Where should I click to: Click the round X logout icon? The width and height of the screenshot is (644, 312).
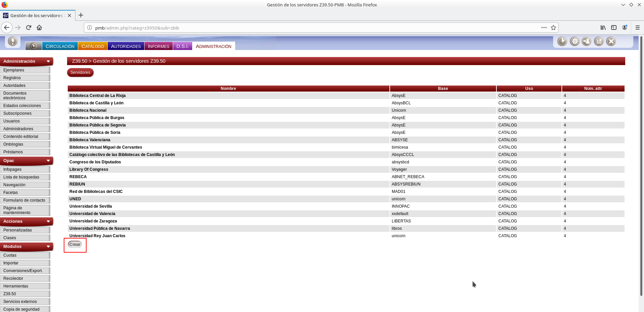tap(611, 41)
